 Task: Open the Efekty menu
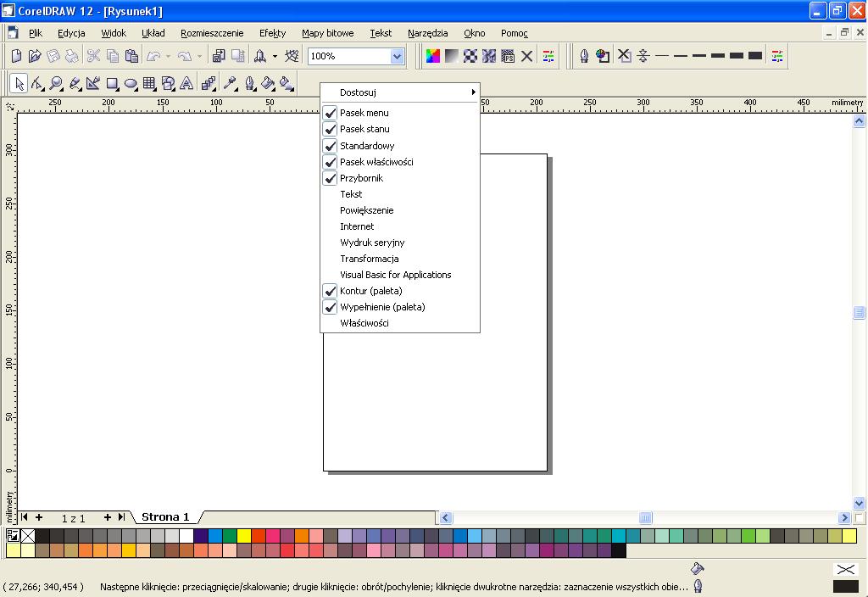coord(272,33)
